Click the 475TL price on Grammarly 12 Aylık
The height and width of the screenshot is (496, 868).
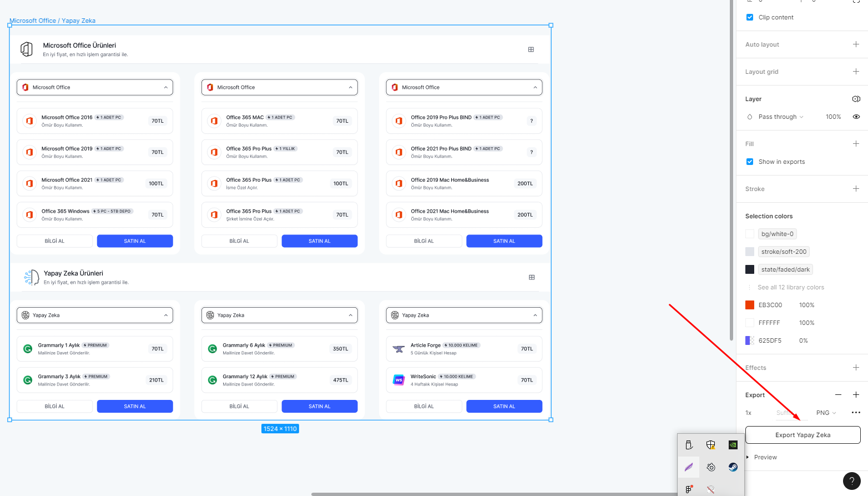click(341, 380)
